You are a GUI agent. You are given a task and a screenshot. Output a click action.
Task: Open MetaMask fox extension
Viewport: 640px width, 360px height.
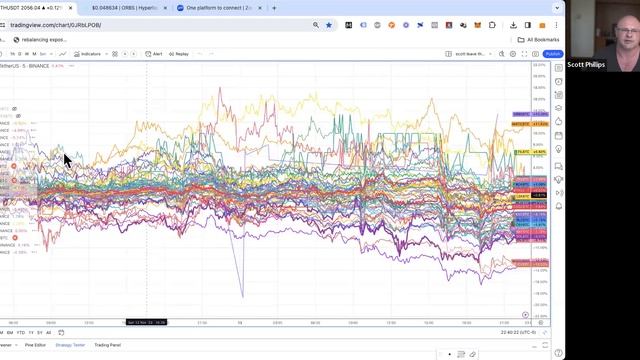478,25
